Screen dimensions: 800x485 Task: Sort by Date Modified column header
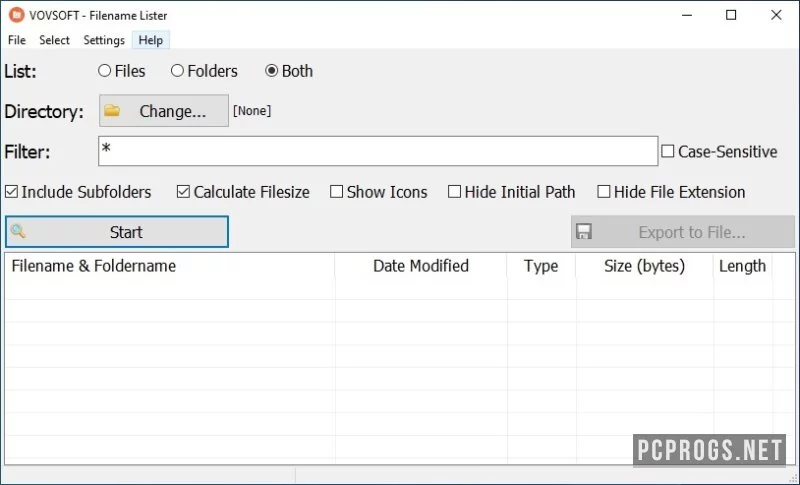tap(421, 266)
